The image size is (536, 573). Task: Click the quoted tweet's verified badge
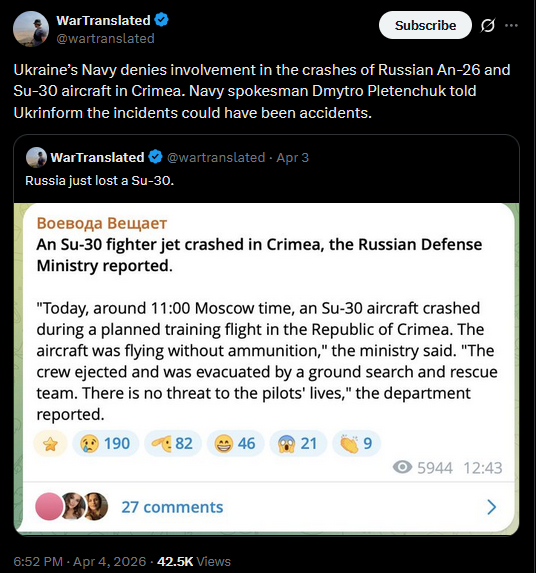coord(155,157)
